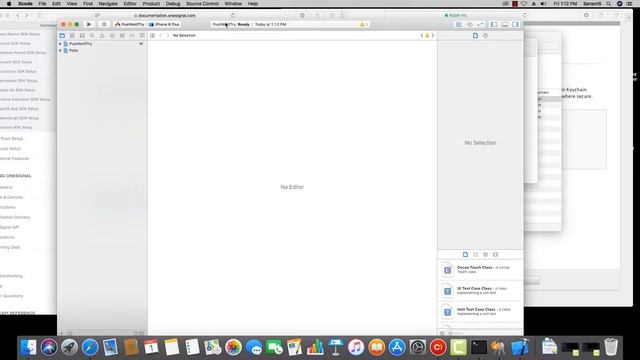Screen dimensions: 640x360
Task: Open the iPhone 8 Plus device dropdown
Action: click(x=165, y=24)
